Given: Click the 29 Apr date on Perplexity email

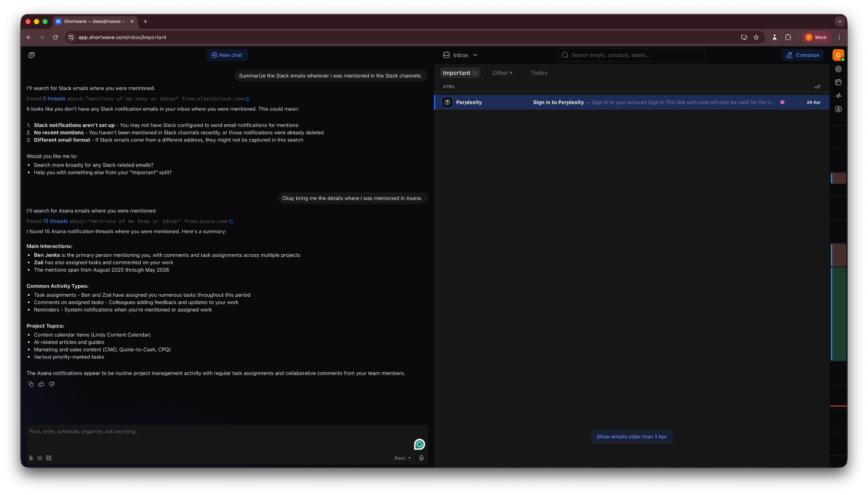Looking at the screenshot, I should click(x=813, y=103).
